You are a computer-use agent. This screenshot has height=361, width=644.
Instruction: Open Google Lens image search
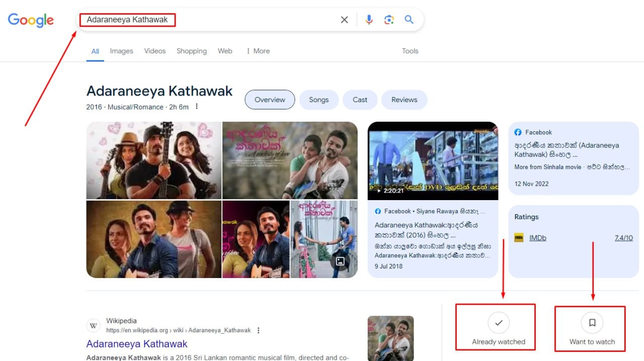pyautogui.click(x=389, y=20)
